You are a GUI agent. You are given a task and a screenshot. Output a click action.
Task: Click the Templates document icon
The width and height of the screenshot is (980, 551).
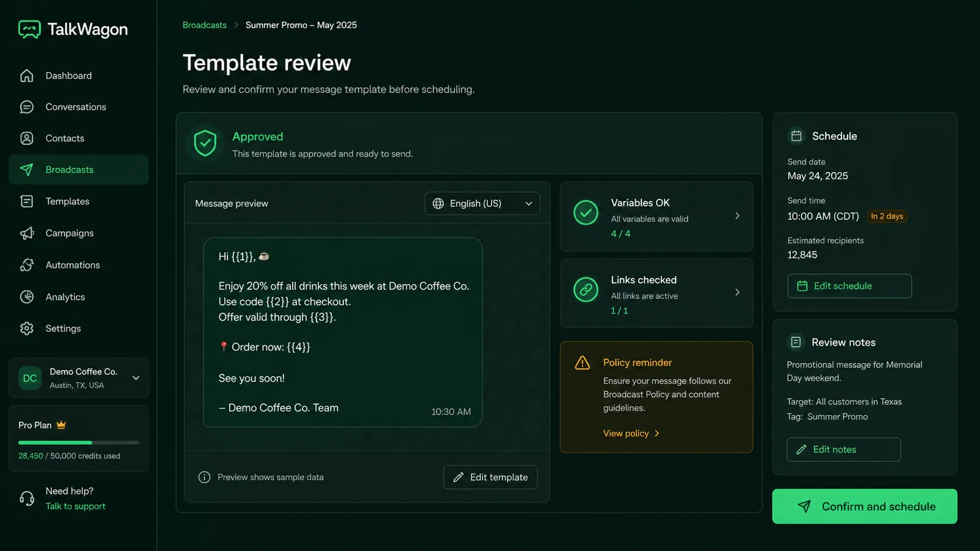[27, 201]
